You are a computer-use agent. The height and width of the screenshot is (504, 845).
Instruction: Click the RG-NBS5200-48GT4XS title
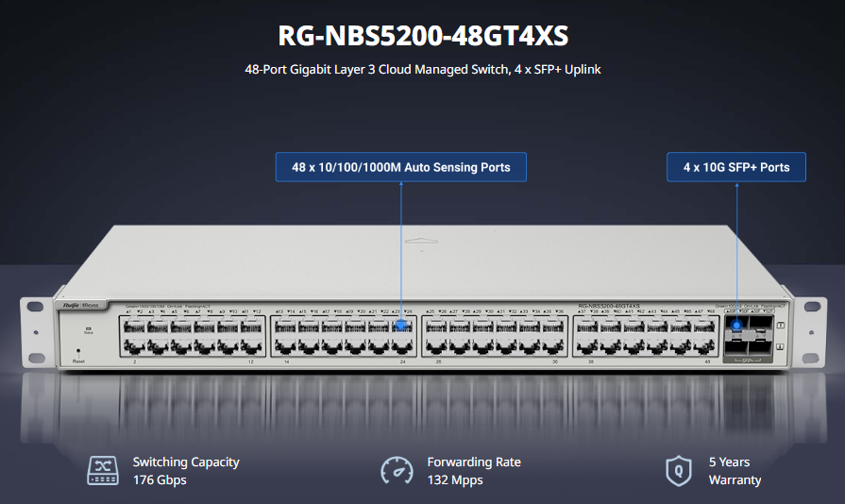(x=423, y=36)
